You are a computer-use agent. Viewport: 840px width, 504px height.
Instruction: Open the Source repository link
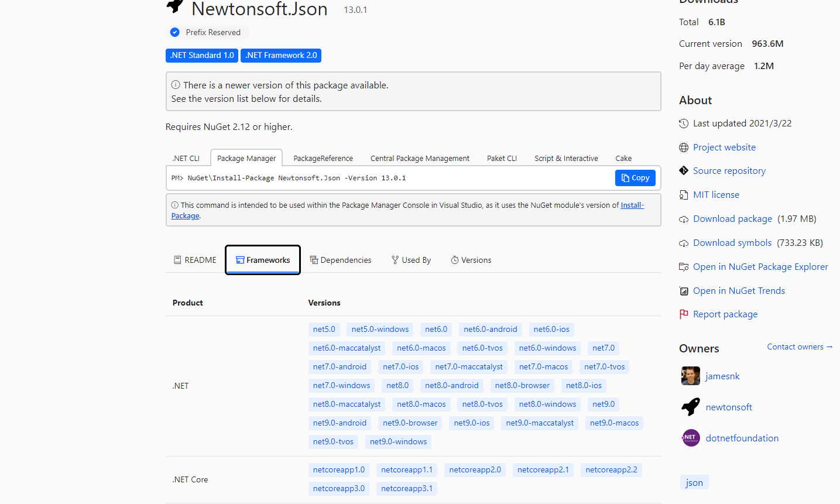[729, 171]
